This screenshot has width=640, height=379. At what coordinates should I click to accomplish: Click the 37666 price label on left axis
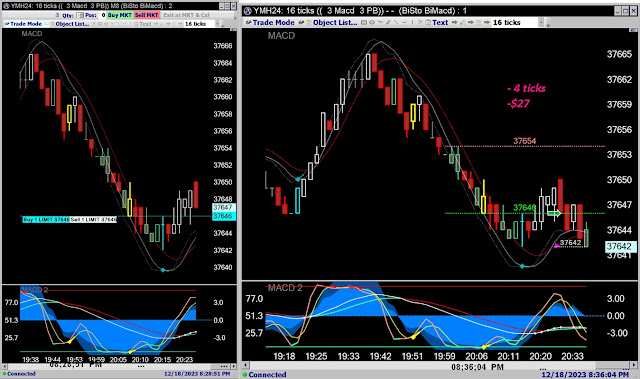tap(223, 46)
